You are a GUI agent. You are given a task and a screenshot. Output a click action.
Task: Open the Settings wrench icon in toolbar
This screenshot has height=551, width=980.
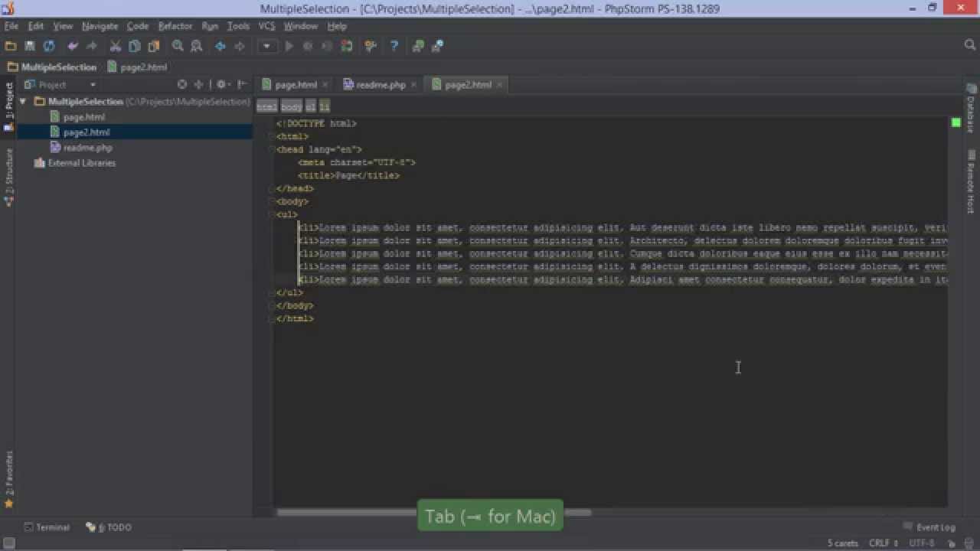[x=371, y=46]
